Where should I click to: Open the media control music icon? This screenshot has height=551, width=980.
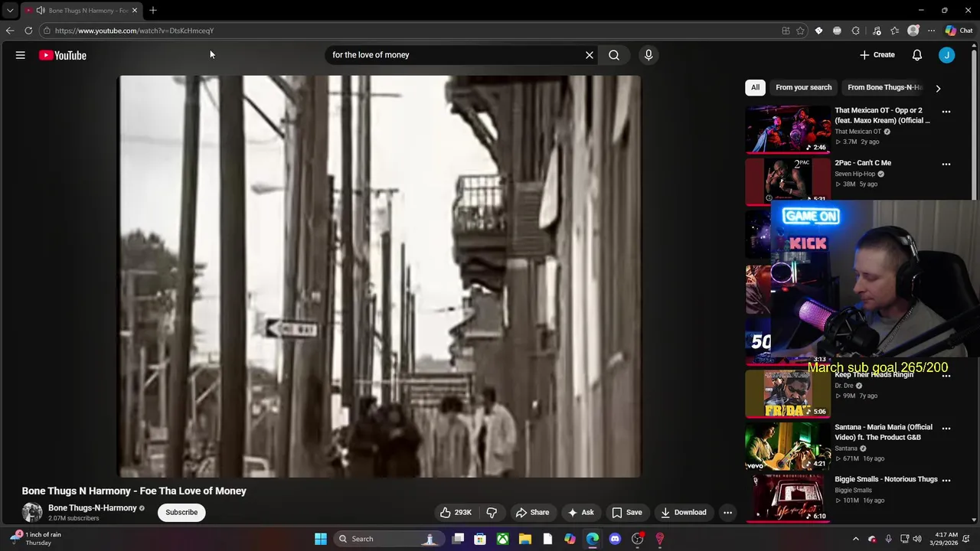pos(877,31)
